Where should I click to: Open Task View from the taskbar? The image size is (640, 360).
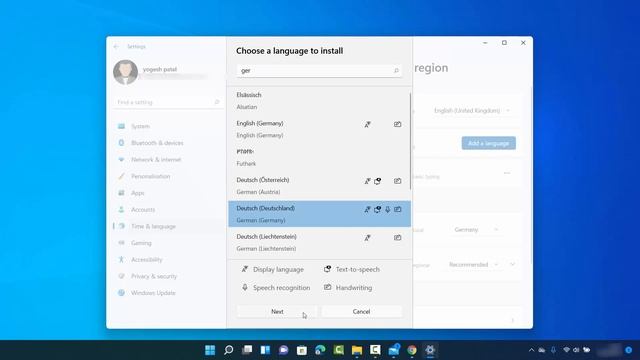247,350
